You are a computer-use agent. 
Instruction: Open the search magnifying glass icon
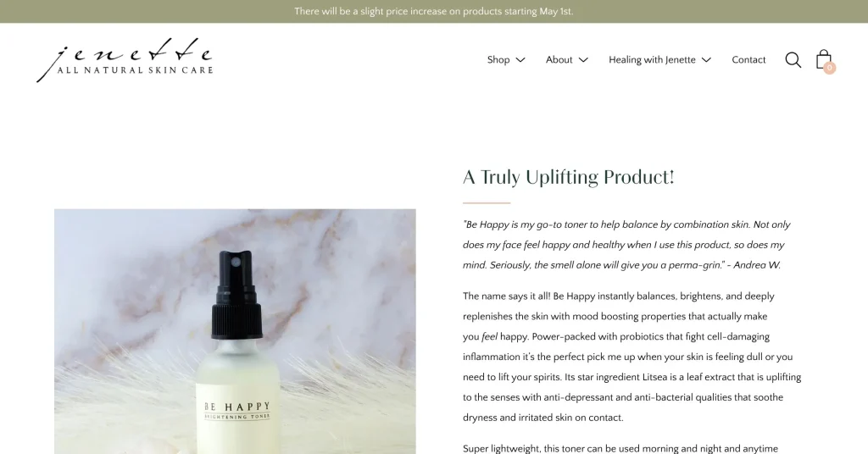[793, 60]
